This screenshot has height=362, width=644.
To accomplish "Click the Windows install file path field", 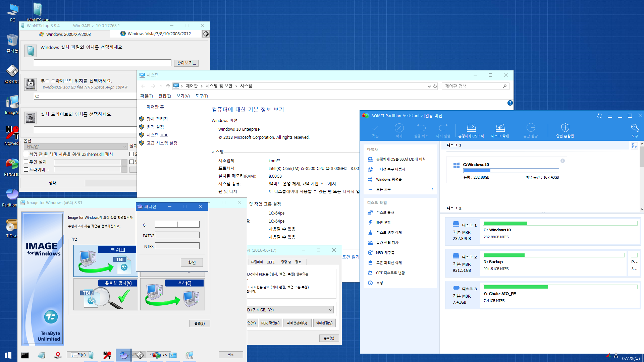I will pyautogui.click(x=103, y=63).
